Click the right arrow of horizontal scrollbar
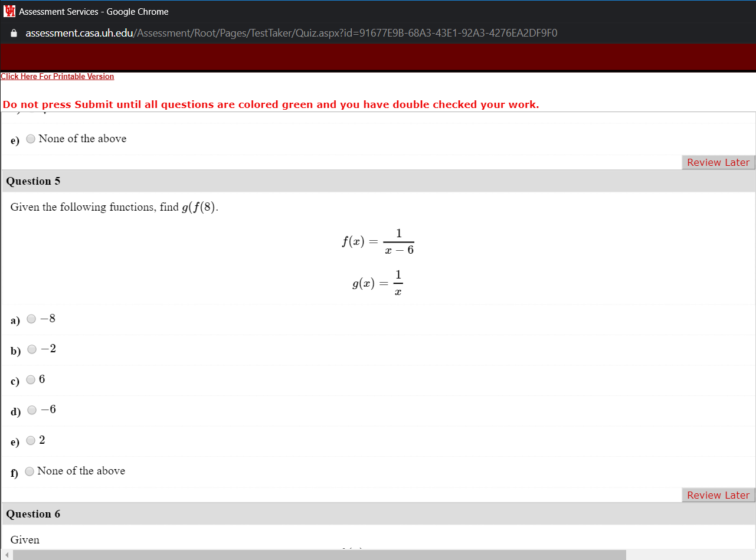The image size is (756, 560). pos(751,555)
